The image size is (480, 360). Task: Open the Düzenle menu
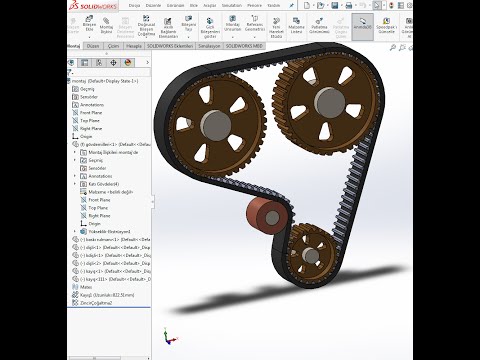pyautogui.click(x=153, y=6)
